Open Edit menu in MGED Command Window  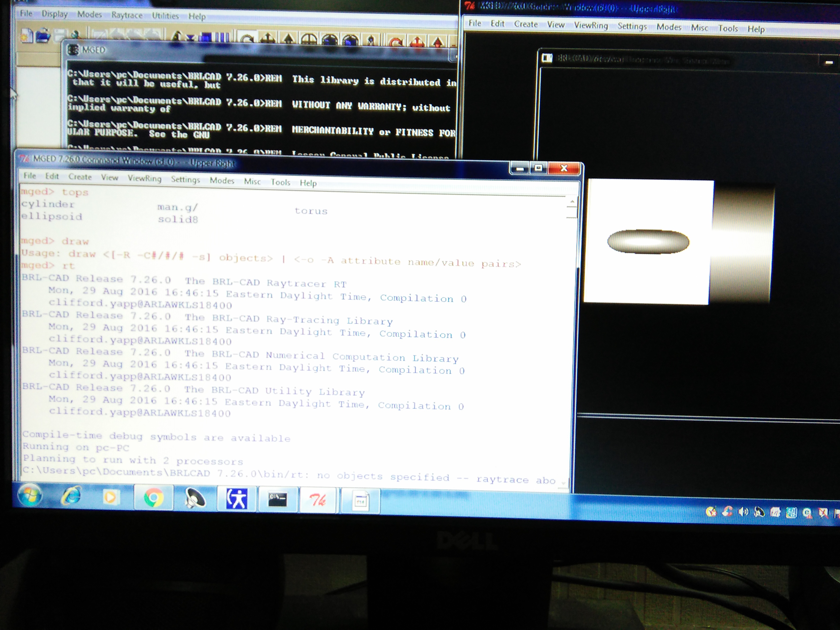click(52, 176)
